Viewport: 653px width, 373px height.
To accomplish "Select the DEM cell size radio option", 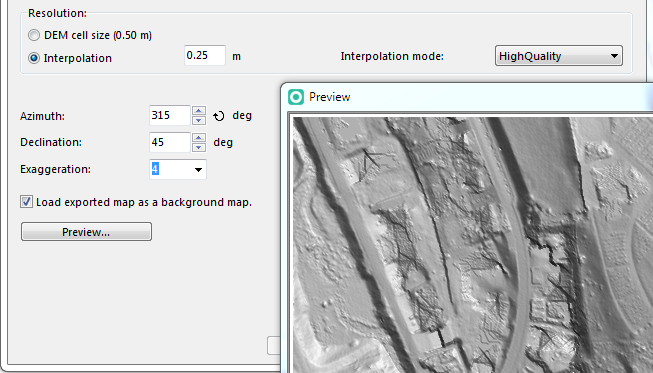I will pyautogui.click(x=34, y=35).
